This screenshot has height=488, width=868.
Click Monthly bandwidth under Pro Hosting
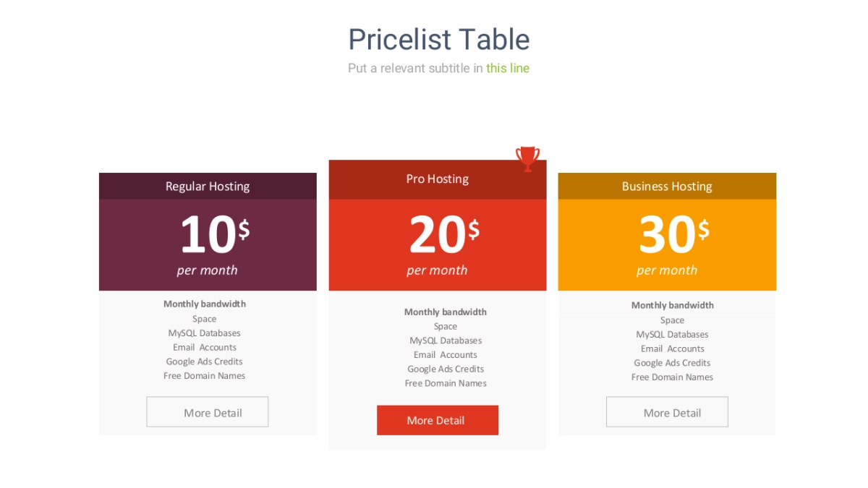[x=446, y=312]
